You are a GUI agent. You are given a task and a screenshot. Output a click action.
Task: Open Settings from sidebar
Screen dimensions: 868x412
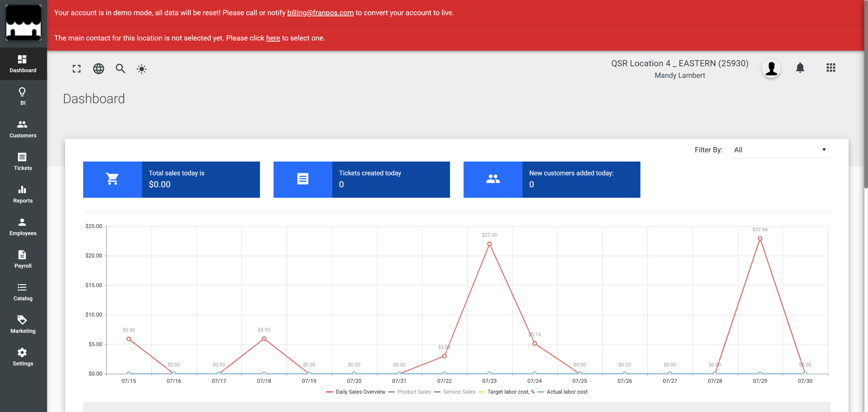tap(23, 357)
